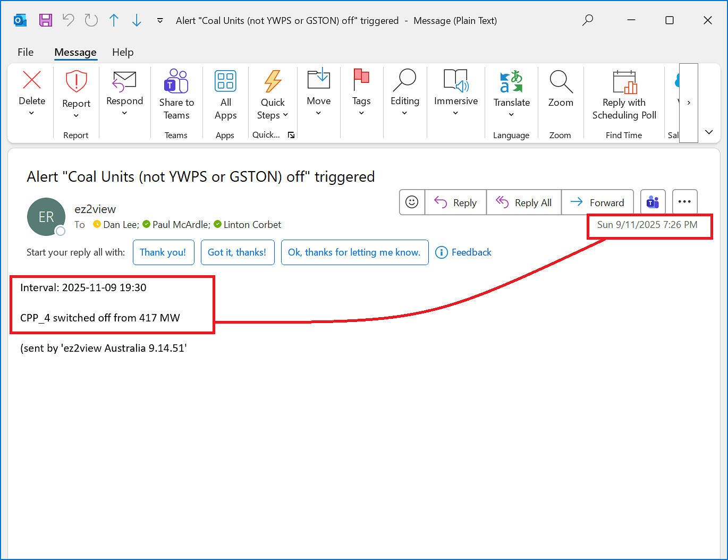
Task: Click Reply with Scheduling Poll
Action: tap(624, 95)
